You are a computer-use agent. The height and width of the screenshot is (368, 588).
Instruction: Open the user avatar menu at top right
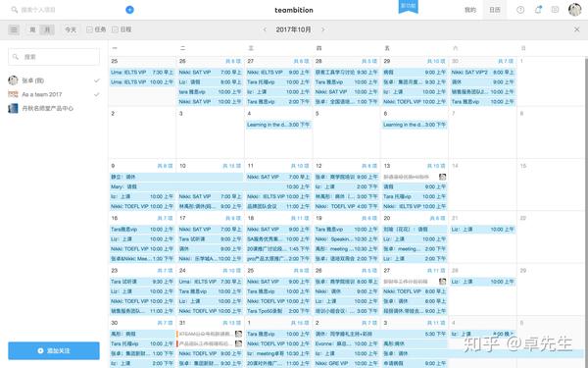click(x=574, y=10)
